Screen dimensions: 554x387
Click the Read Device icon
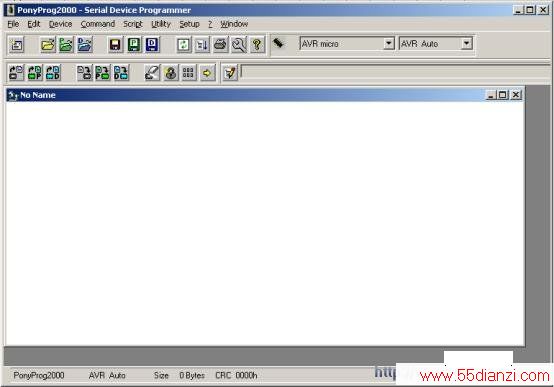click(x=16, y=73)
